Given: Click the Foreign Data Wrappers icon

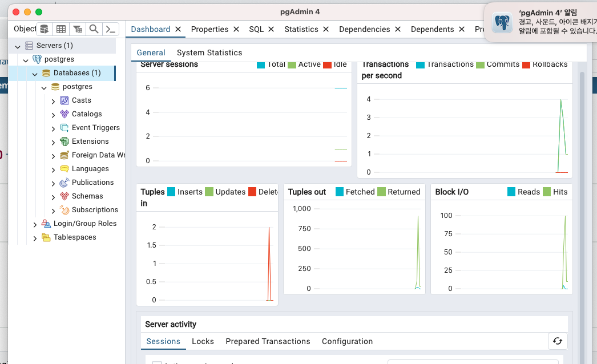Looking at the screenshot, I should click(64, 155).
